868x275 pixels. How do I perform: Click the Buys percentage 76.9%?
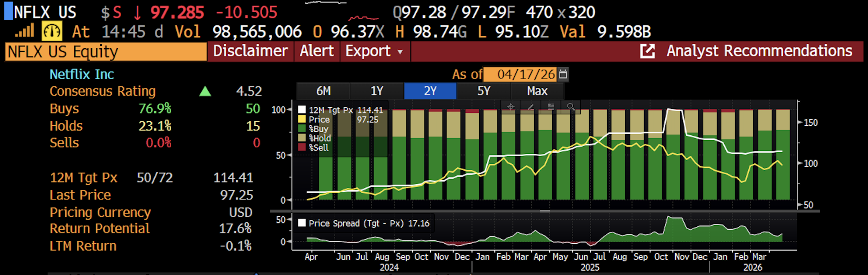(155, 108)
